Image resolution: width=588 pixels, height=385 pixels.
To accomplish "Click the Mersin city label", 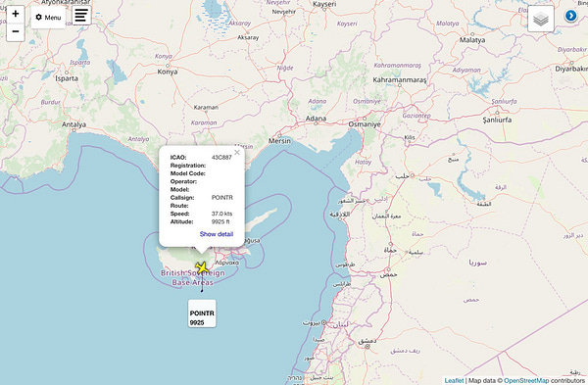I will pyautogui.click(x=279, y=141).
